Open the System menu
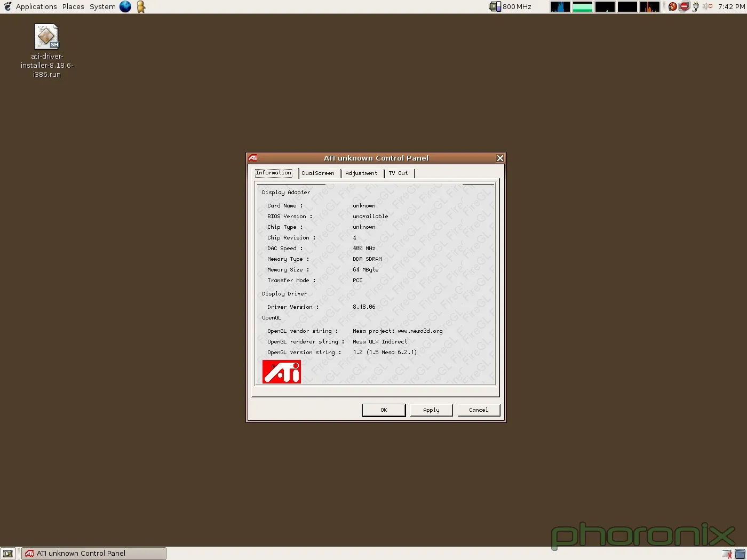Screen dimensions: 747x560 tap(102, 6)
